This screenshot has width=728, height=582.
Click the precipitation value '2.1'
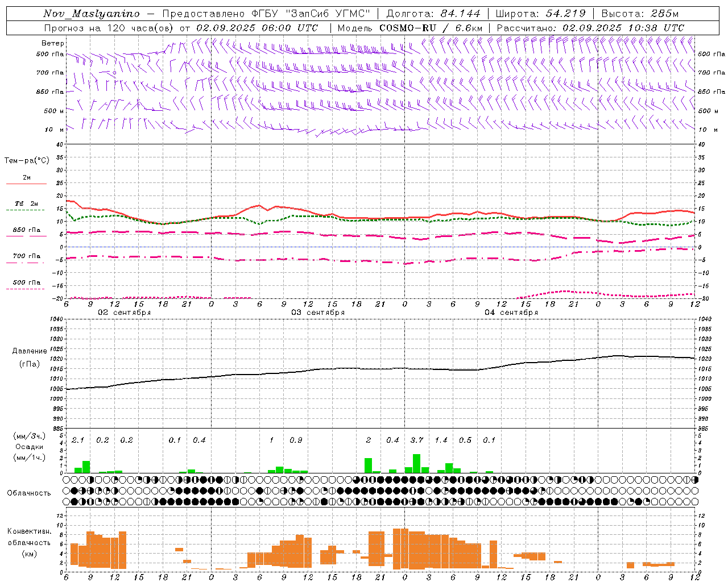coord(78,440)
